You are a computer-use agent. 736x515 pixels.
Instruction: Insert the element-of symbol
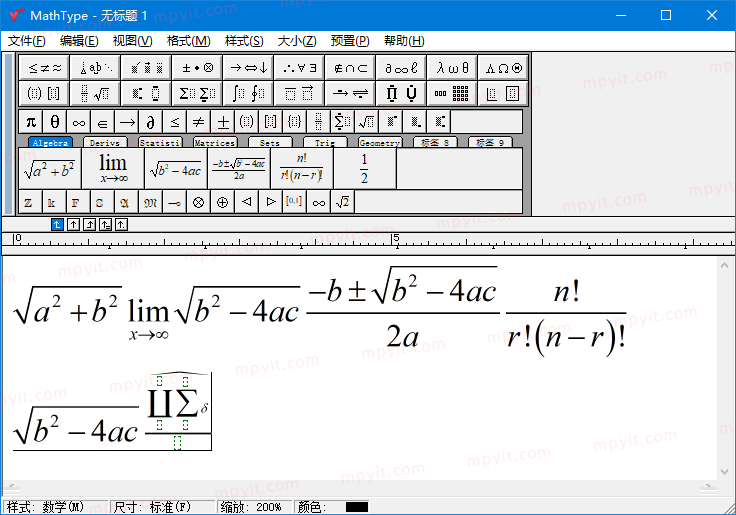tap(103, 122)
